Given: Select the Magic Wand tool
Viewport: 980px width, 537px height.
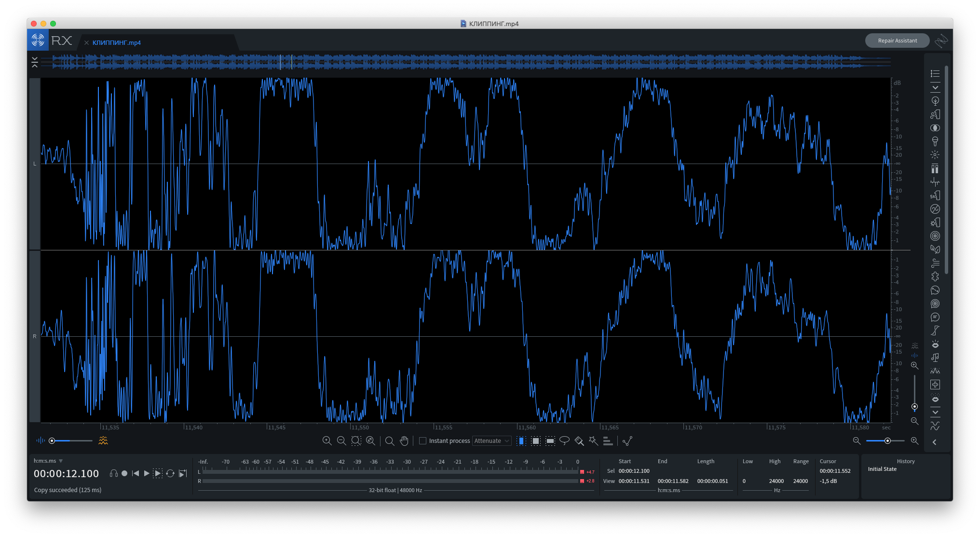Looking at the screenshot, I should (593, 441).
